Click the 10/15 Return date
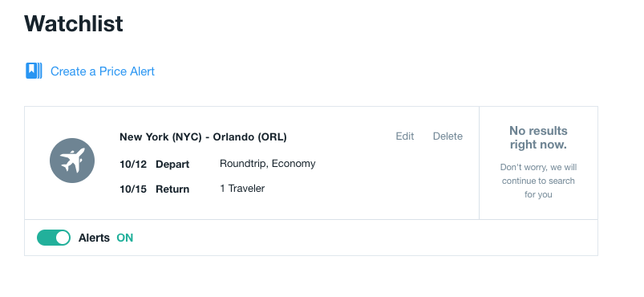The width and height of the screenshot is (644, 297). pos(133,189)
